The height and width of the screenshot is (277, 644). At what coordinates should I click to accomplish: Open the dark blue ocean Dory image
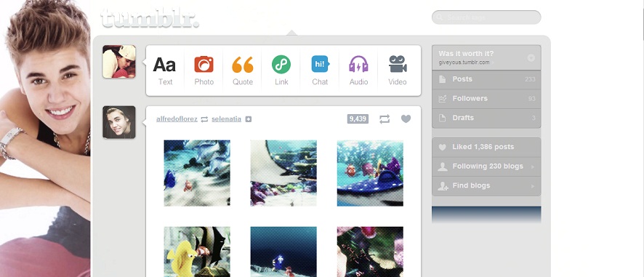point(283,252)
